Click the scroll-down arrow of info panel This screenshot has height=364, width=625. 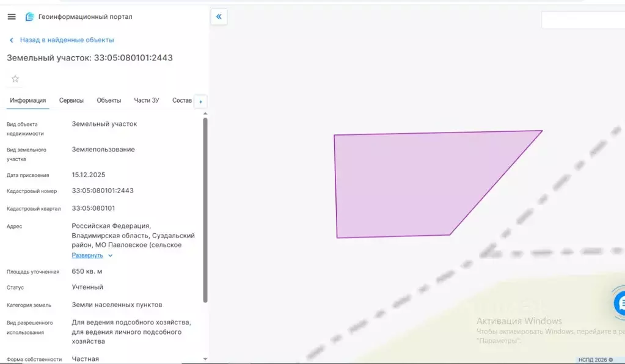click(x=205, y=359)
